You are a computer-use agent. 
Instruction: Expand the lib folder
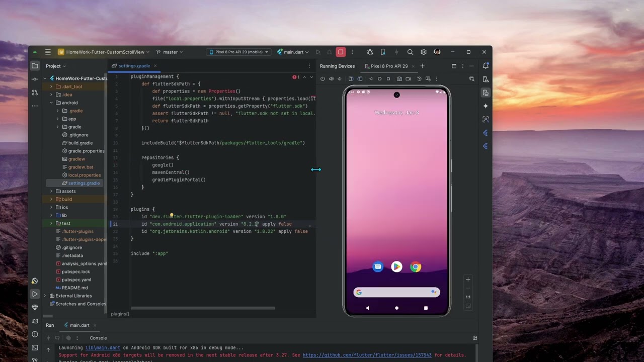click(51, 215)
